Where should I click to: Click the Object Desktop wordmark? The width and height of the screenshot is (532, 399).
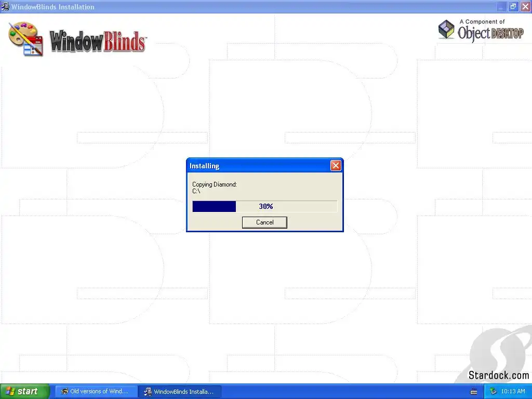(x=490, y=33)
